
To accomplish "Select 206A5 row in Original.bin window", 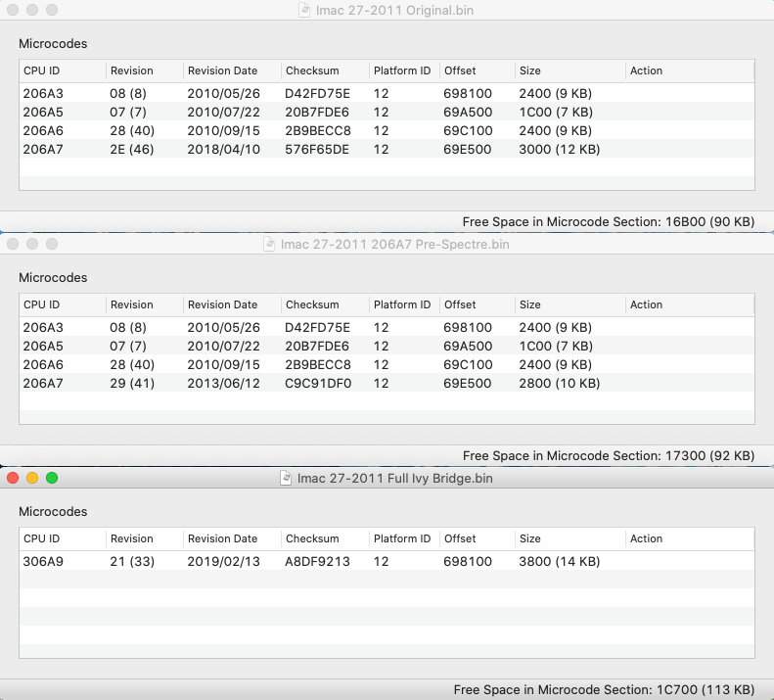I will coord(387,113).
